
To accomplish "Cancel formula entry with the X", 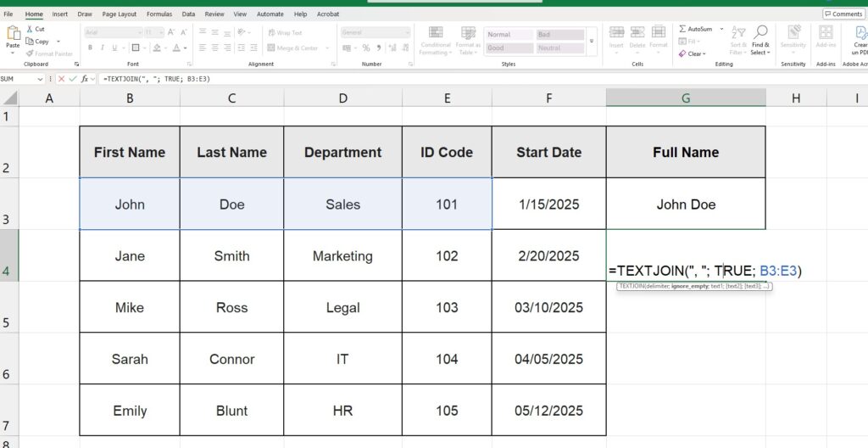I will pos(61,79).
